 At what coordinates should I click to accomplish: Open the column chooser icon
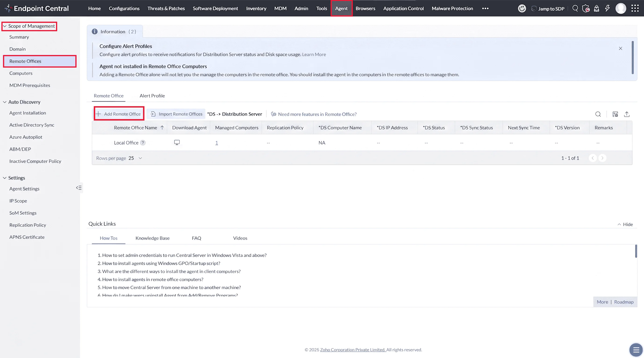click(615, 114)
